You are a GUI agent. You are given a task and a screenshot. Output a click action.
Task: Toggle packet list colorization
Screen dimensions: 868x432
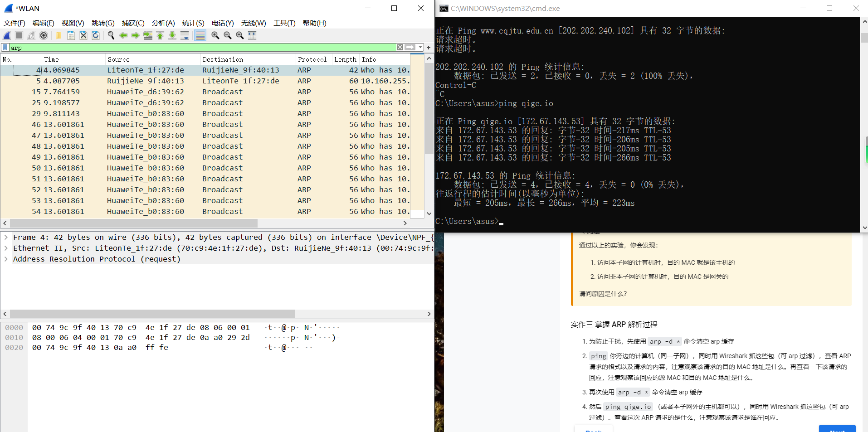(x=200, y=35)
